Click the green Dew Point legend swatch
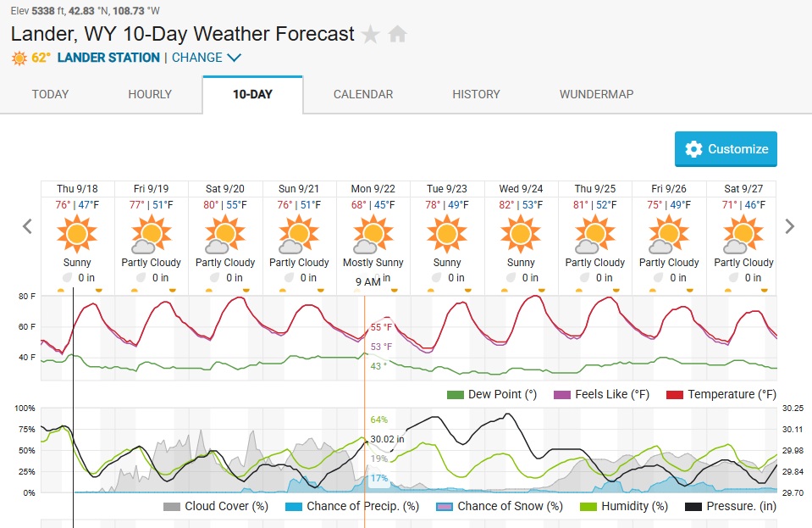The height and width of the screenshot is (528, 812). (456, 394)
